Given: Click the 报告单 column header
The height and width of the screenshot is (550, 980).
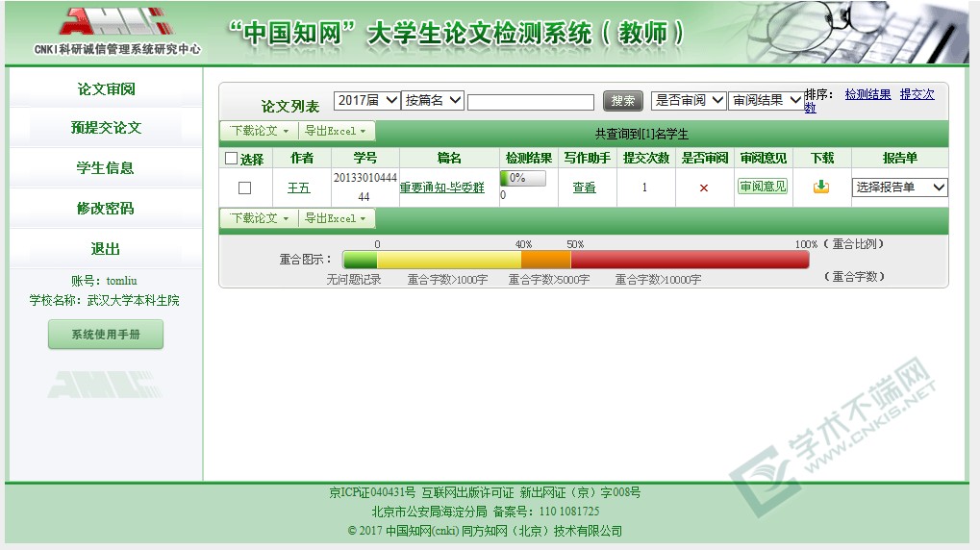Looking at the screenshot, I should pos(900,158).
